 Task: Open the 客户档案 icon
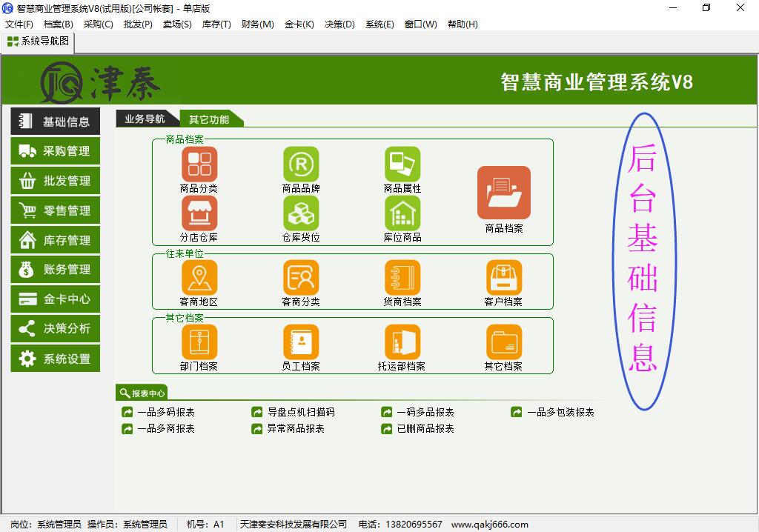click(x=504, y=278)
